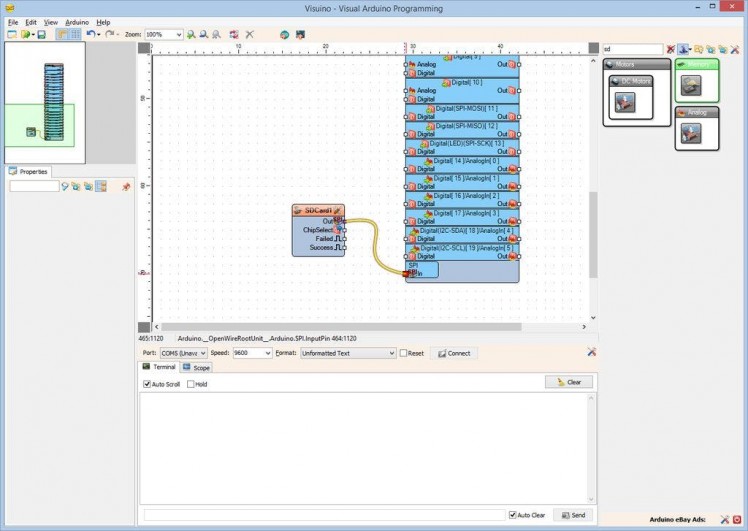Click the Save project toolbar icon
The image size is (748, 531).
click(41, 34)
